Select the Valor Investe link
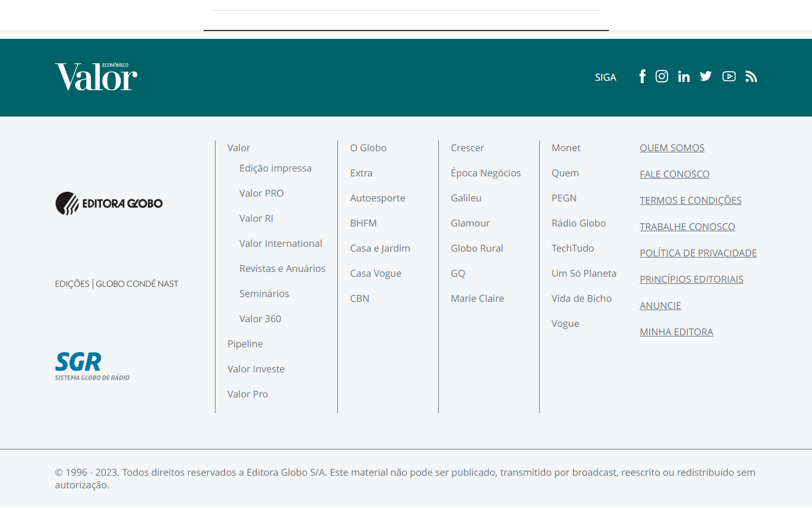Viewport: 812px width, 508px height. coord(256,369)
